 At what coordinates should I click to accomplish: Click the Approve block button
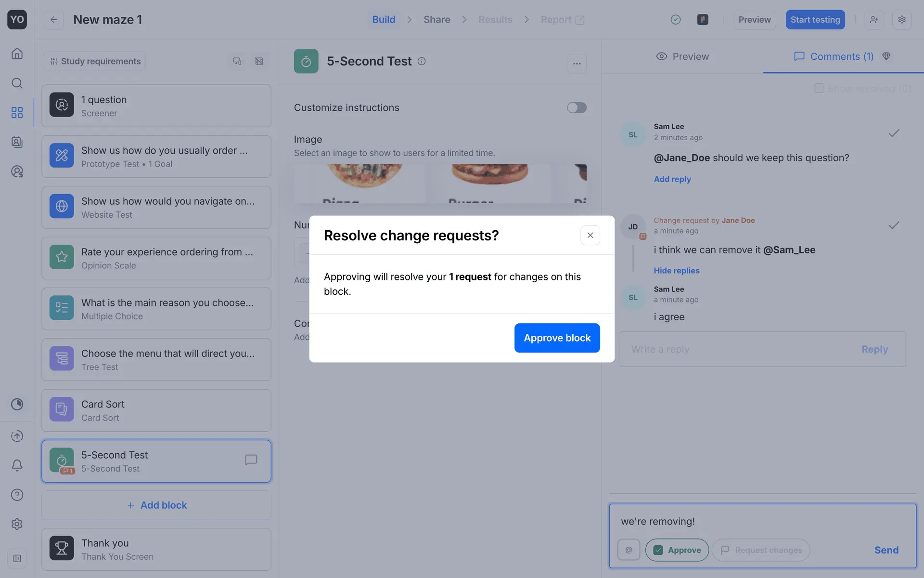[557, 338]
